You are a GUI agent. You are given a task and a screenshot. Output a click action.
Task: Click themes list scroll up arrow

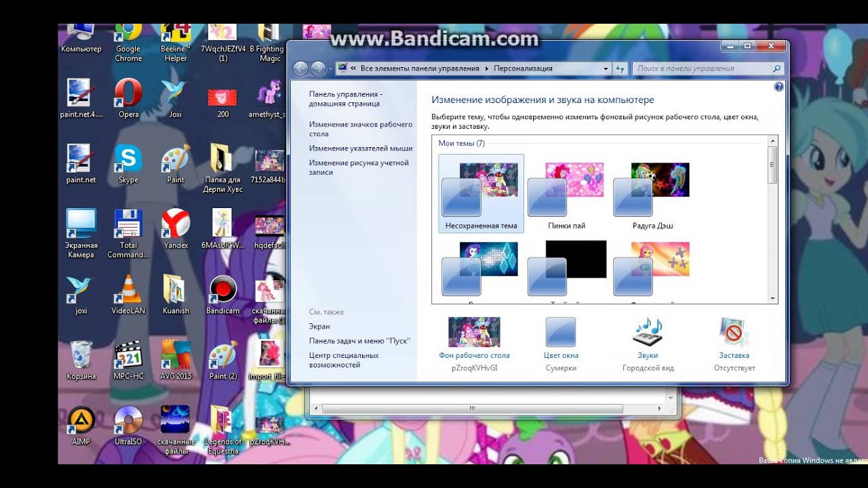(x=772, y=140)
